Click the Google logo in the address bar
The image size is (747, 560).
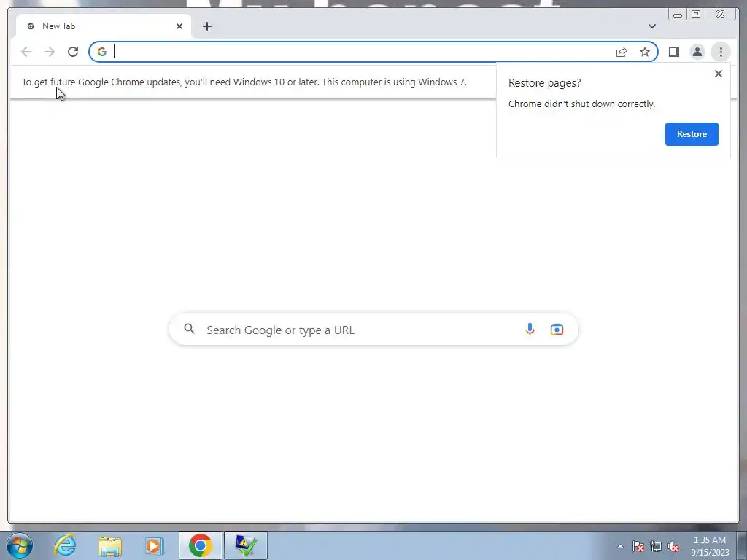pos(102,52)
